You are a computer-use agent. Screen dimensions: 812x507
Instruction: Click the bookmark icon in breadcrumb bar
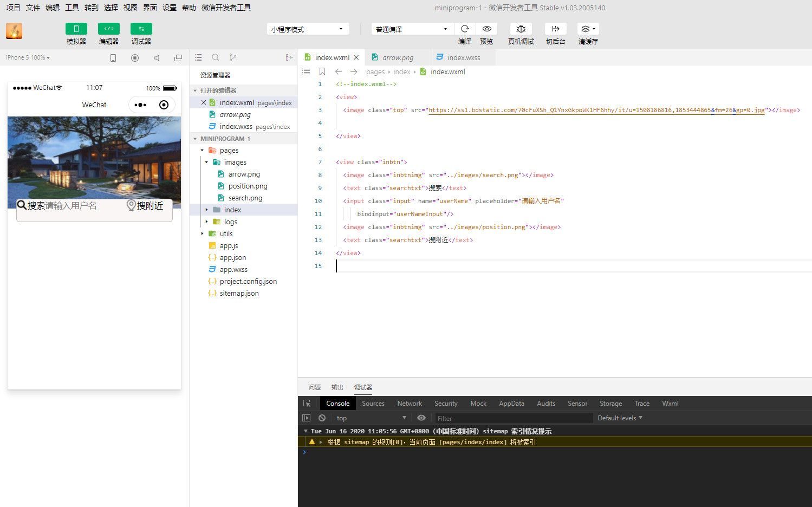(x=322, y=71)
